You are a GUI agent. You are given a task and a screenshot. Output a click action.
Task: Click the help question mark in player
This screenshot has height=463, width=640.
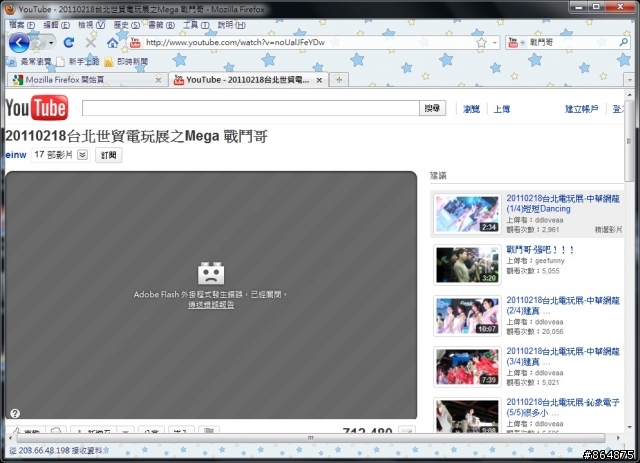click(x=15, y=414)
